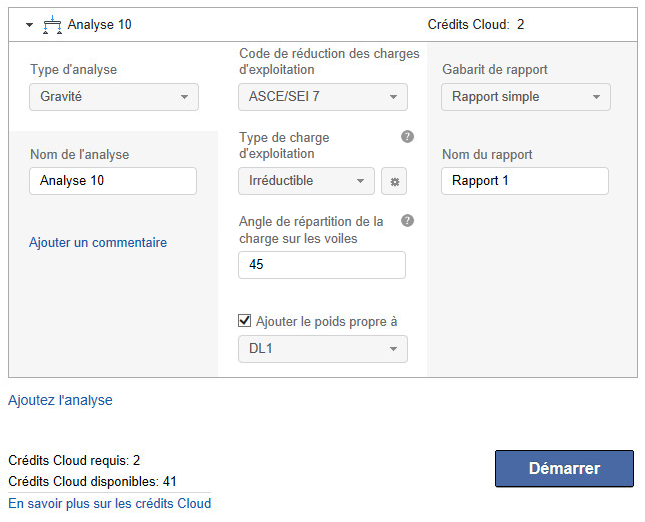Click the Crédits Cloud: 2 header label
645x522 pixels.
coord(476,25)
